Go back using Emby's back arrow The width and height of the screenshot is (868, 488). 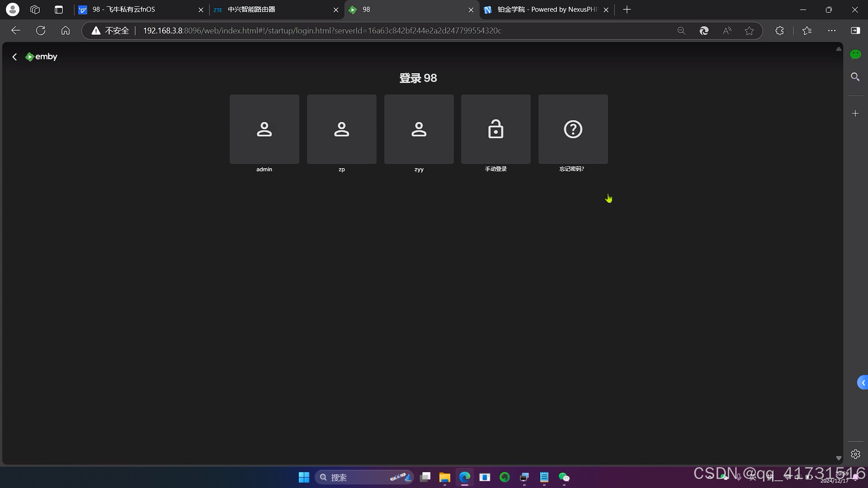point(14,57)
